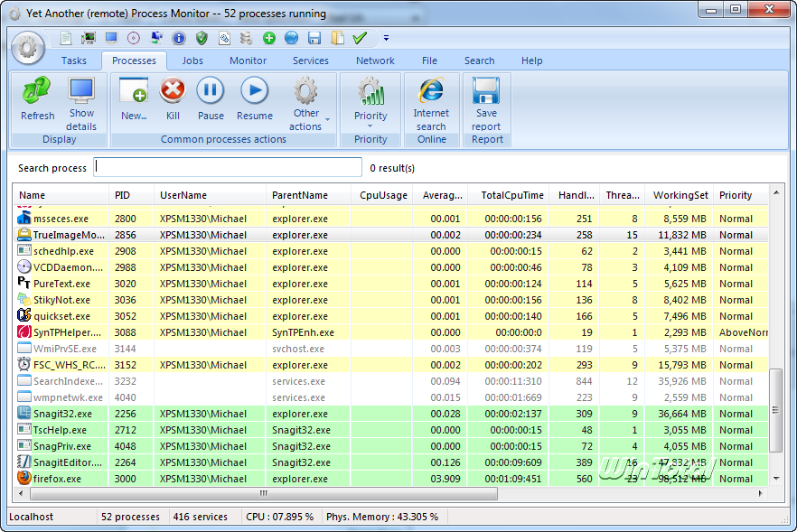Click the green plus quick-access icon

point(269,38)
